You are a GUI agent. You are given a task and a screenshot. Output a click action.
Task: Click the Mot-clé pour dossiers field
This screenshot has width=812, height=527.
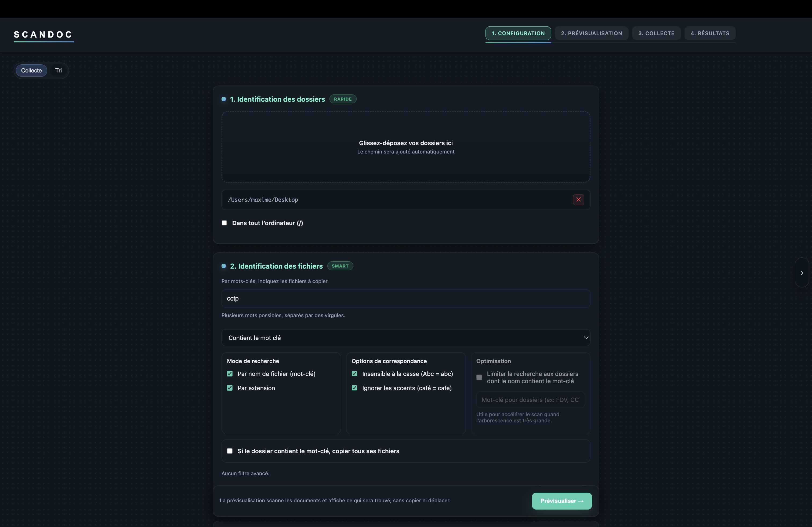coord(530,400)
